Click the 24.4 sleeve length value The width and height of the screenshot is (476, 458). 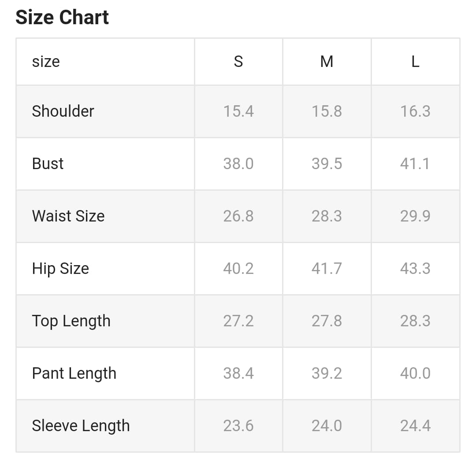(415, 426)
